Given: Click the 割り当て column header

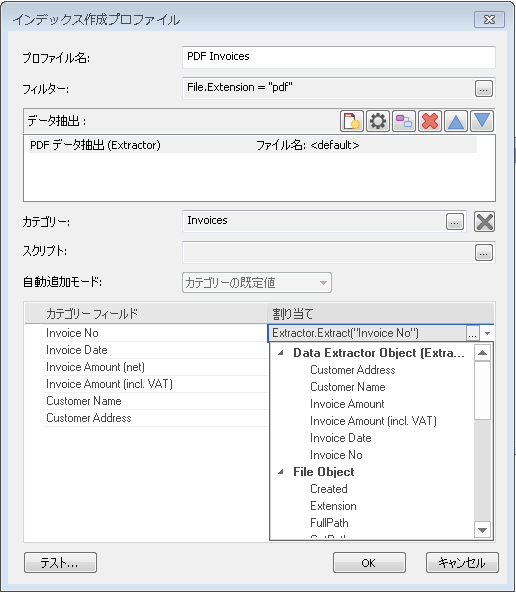Looking at the screenshot, I should (381, 314).
